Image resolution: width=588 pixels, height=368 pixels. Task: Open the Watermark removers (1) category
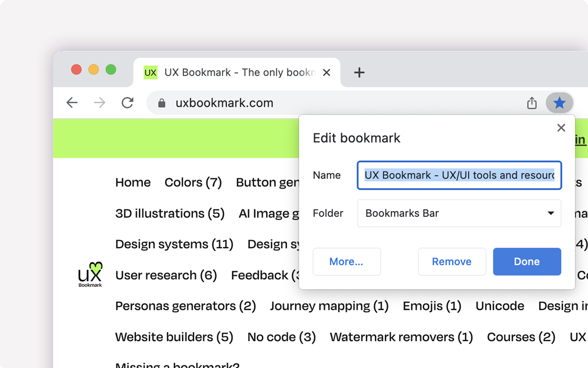click(401, 337)
